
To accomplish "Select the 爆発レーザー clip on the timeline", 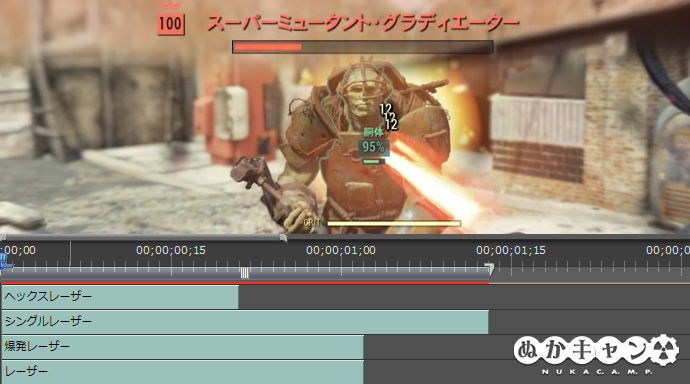I will coord(183,347).
